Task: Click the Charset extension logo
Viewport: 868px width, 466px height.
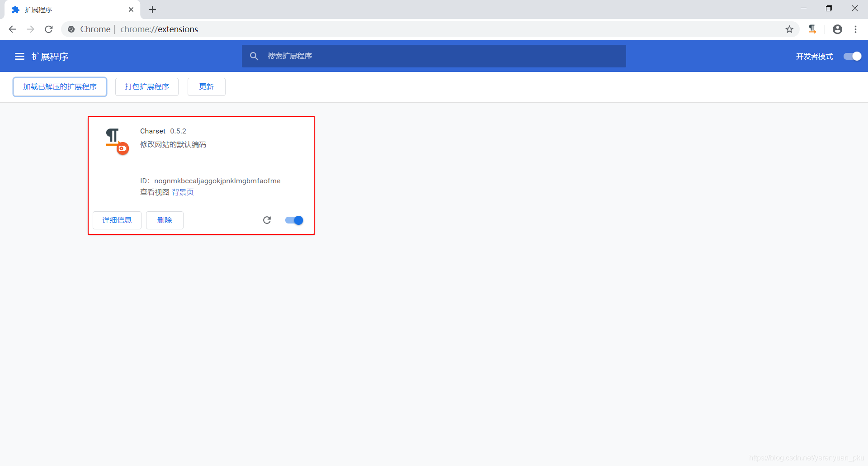Action: pyautogui.click(x=117, y=141)
